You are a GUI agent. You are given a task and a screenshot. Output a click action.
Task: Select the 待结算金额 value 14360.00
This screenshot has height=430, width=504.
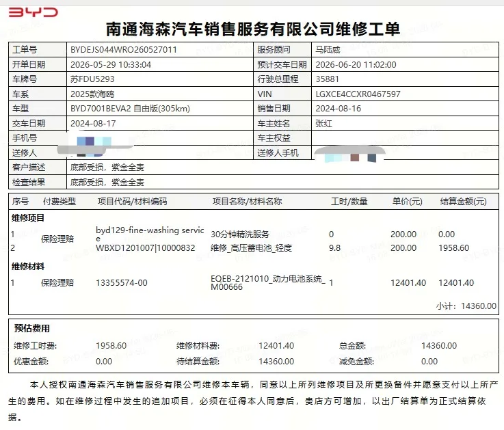click(x=276, y=362)
